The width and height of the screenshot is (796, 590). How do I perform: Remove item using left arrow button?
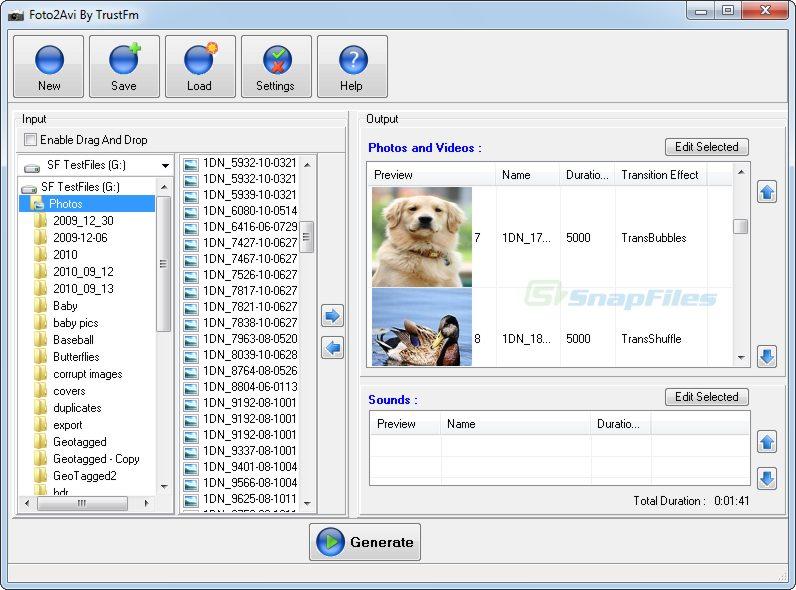pos(332,347)
